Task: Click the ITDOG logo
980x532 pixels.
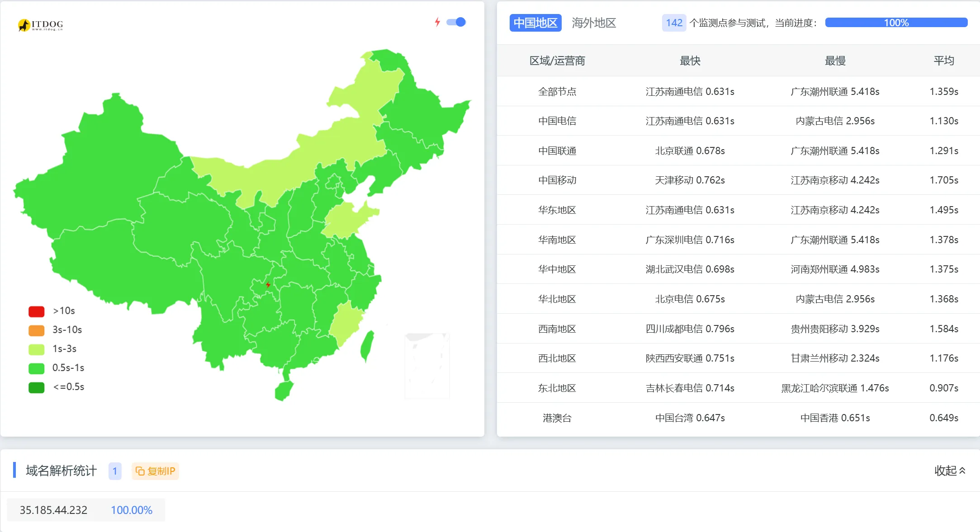Action: click(40, 25)
